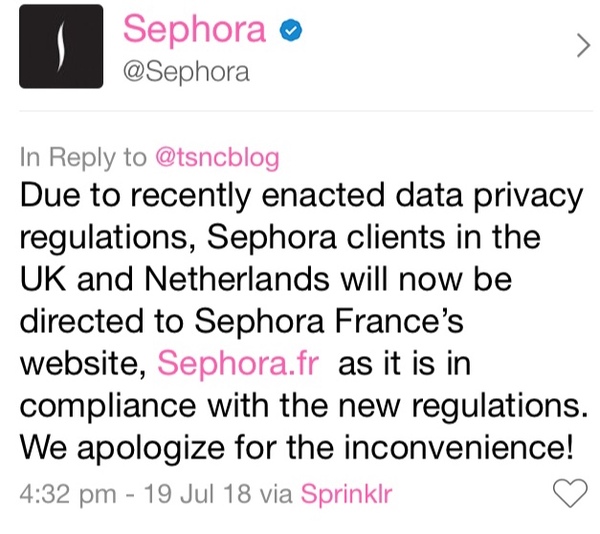Like the tweet with the heart icon

570,492
